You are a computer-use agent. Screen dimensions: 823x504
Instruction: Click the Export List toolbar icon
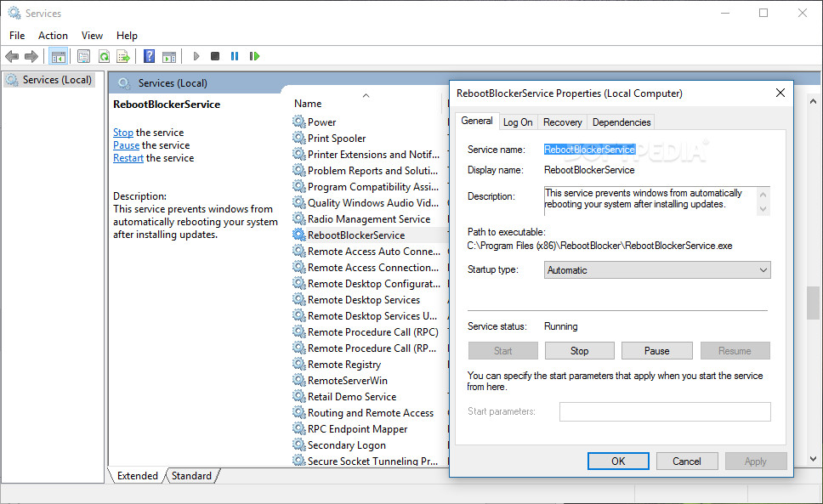coord(123,56)
